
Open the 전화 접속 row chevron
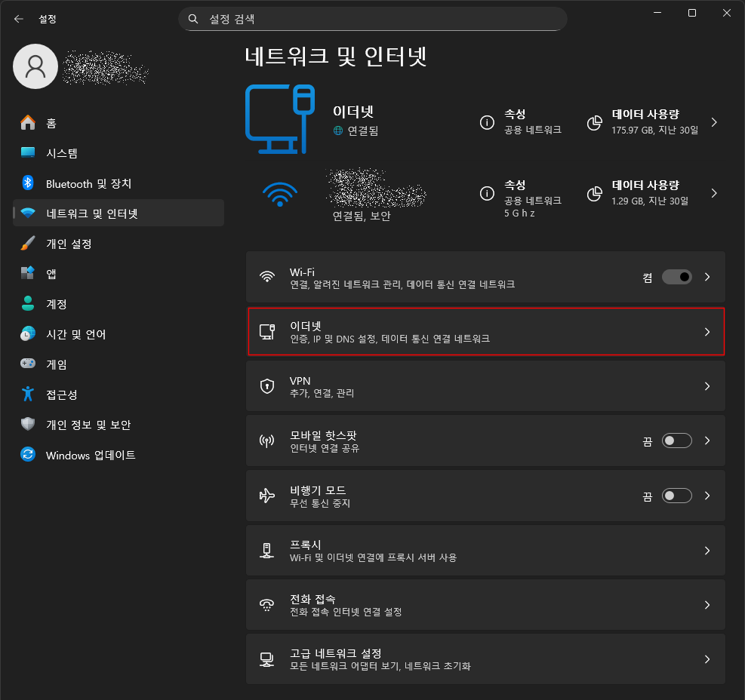(x=707, y=605)
